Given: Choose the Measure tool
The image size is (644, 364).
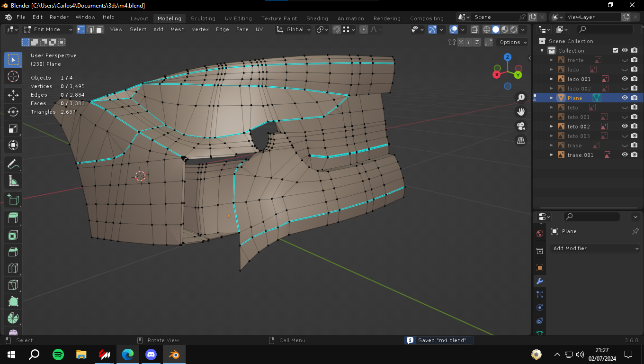Looking at the screenshot, I should (x=13, y=181).
